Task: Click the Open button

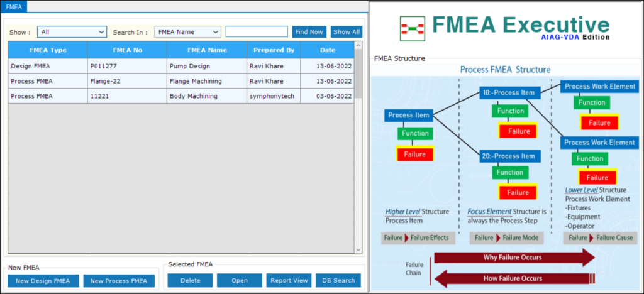Action: pyautogui.click(x=240, y=280)
